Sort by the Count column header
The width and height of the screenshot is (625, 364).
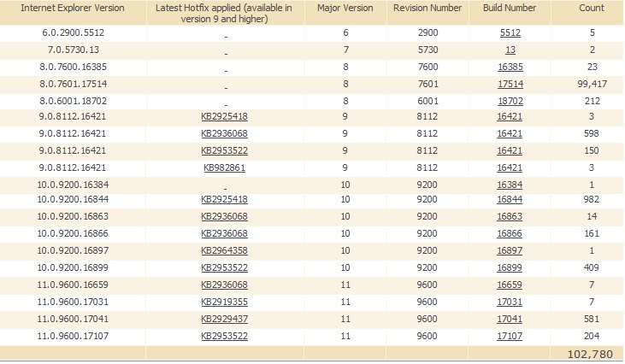point(590,9)
